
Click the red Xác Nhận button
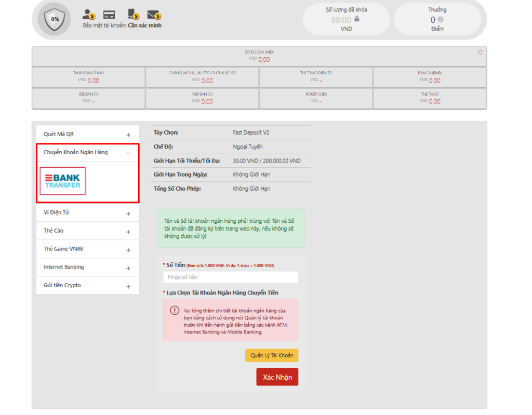click(x=277, y=377)
